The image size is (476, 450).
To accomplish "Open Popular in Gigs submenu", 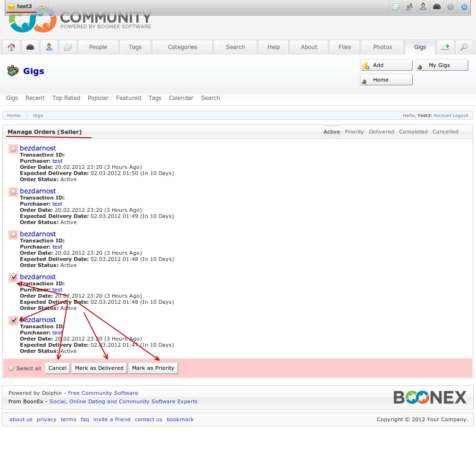I will coord(98,98).
